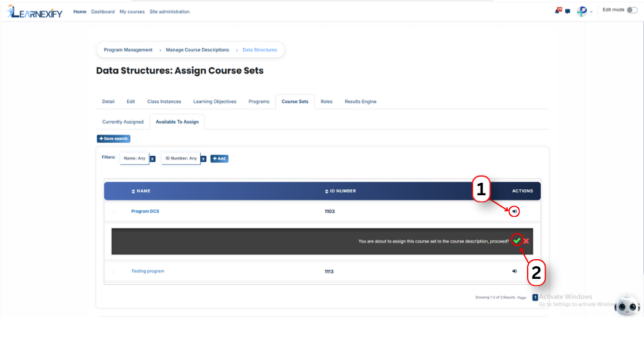This screenshot has height=338, width=644.
Task: Open the Program DCS link
Action: point(145,211)
